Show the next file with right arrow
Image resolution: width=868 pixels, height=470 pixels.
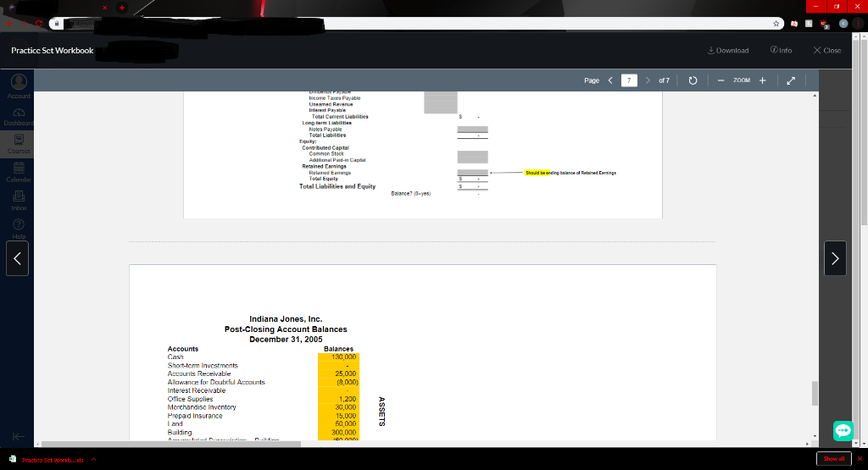click(x=835, y=258)
